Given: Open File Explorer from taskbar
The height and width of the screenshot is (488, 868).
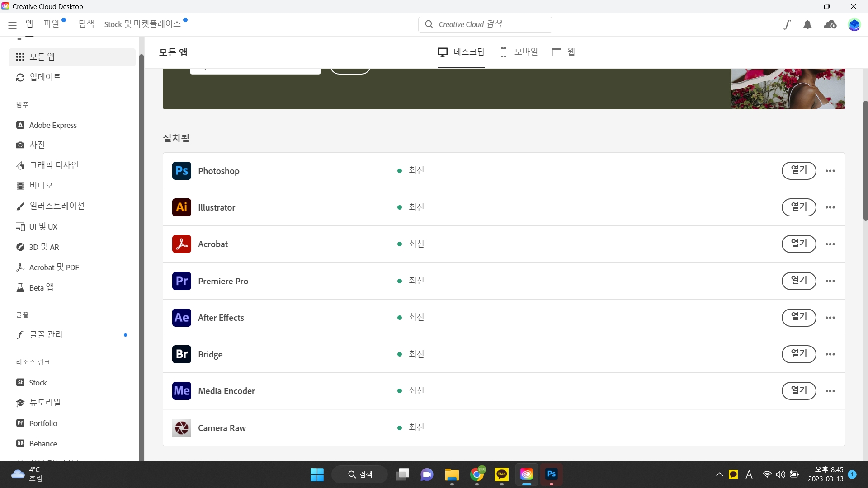Looking at the screenshot, I should coord(452,474).
